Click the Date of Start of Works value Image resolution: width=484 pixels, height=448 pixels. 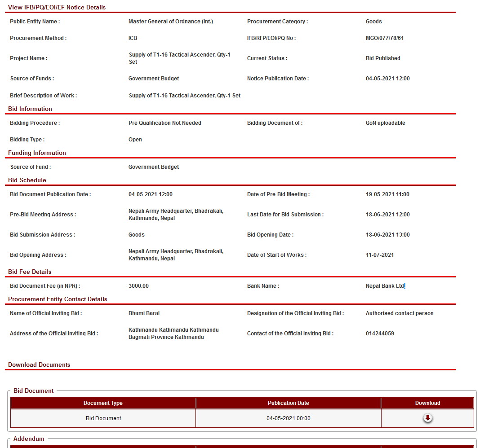pyautogui.click(x=380, y=255)
